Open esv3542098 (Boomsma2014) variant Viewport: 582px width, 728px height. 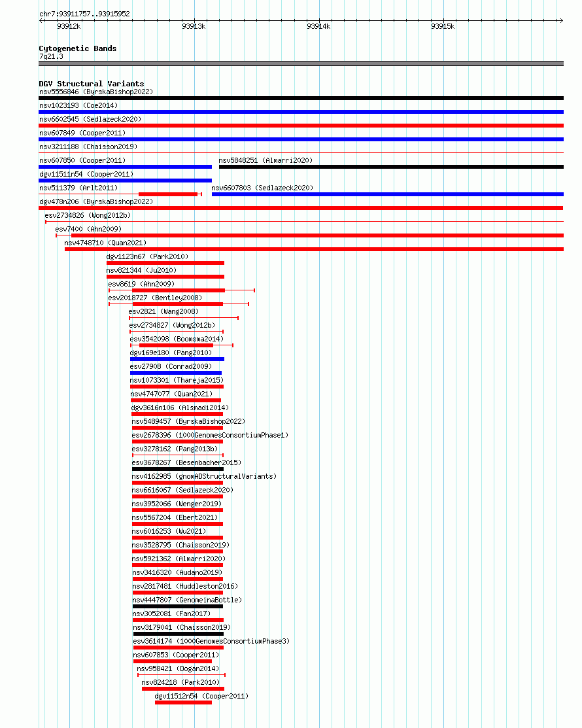click(182, 345)
